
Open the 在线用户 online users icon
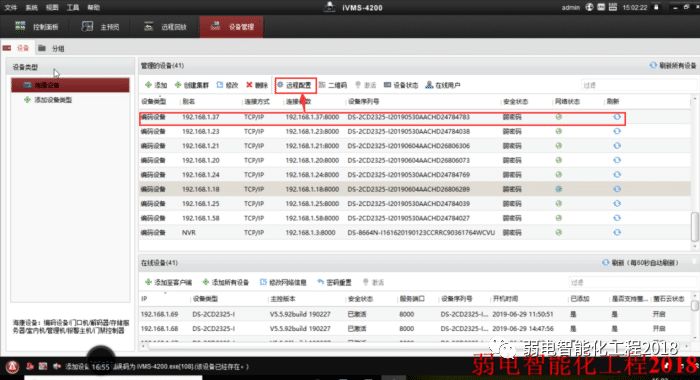[429, 85]
